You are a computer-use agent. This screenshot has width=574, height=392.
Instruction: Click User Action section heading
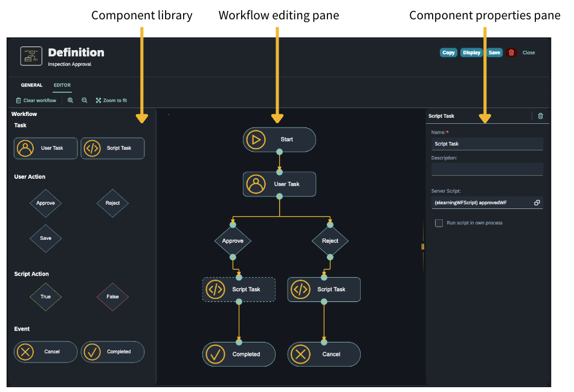tap(30, 177)
